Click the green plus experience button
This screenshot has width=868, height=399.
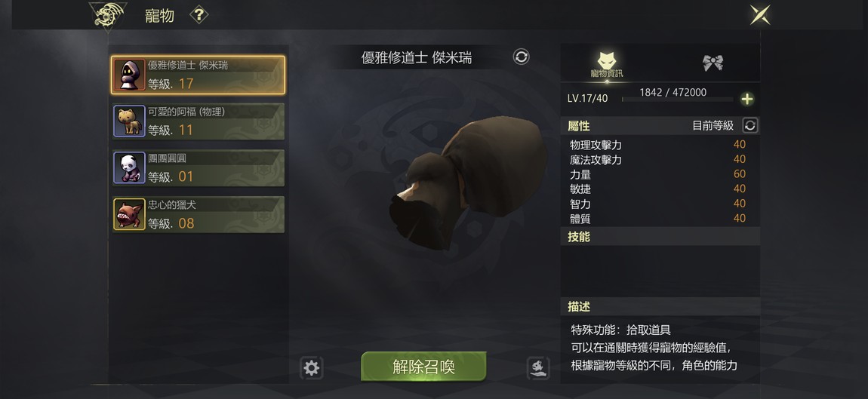point(747,99)
